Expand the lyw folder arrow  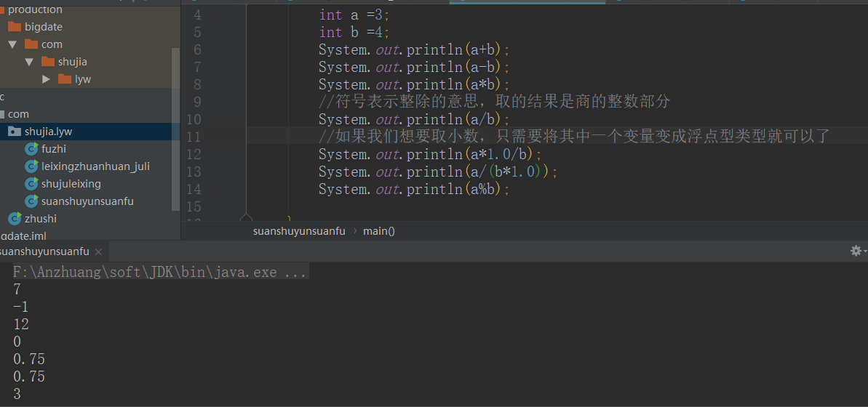point(47,79)
